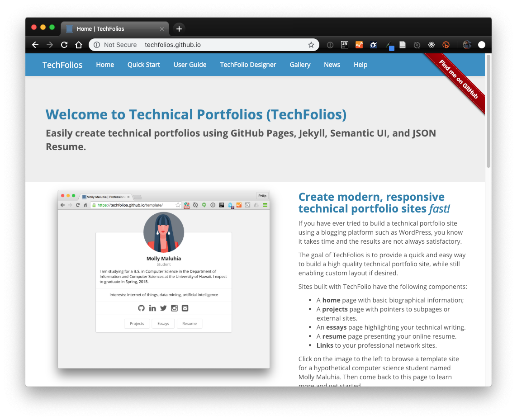517x420 pixels.
Task: Go back to the previous page
Action: pyautogui.click(x=35, y=45)
